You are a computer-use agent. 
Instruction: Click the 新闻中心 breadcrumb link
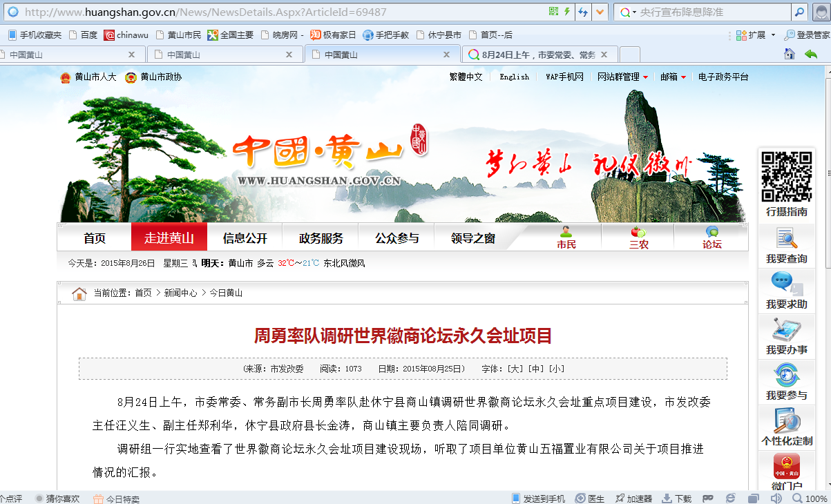(x=180, y=293)
